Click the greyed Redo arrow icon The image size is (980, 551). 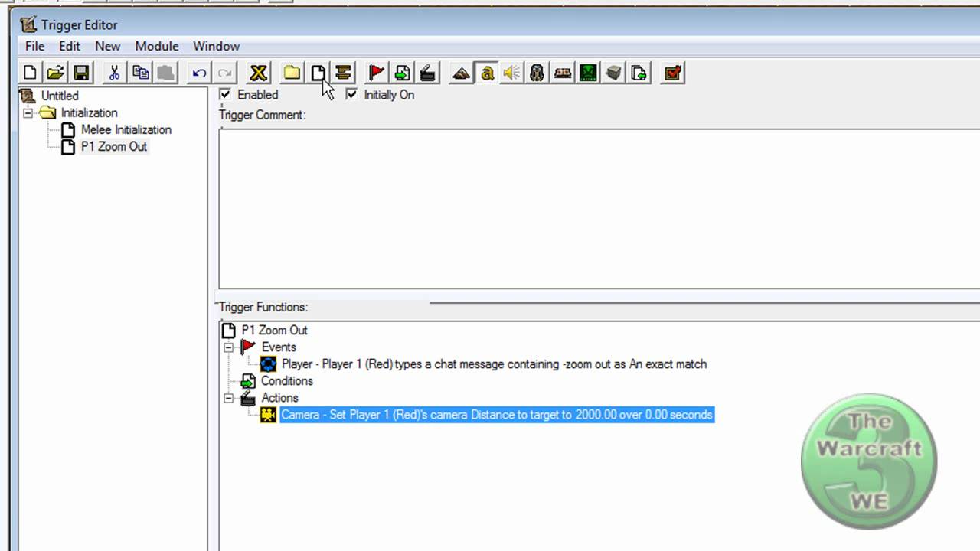pos(224,73)
